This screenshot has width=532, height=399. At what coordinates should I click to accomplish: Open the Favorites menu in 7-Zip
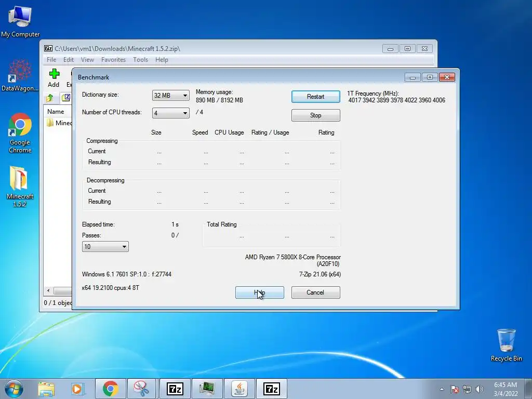click(x=113, y=60)
